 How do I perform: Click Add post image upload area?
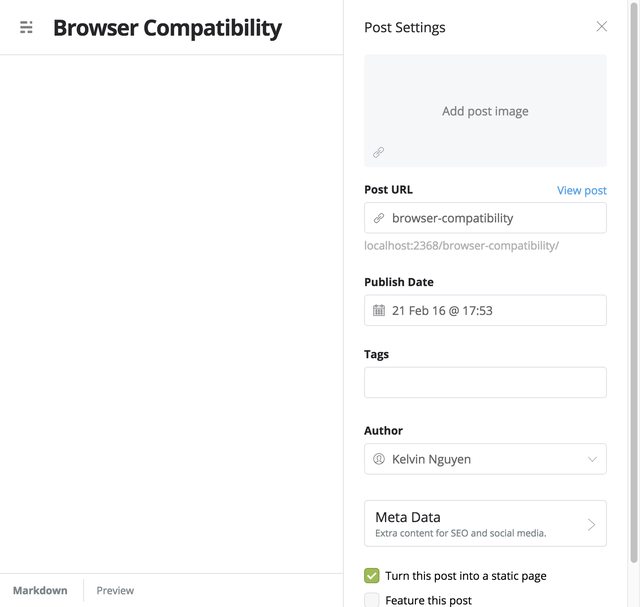coord(485,111)
